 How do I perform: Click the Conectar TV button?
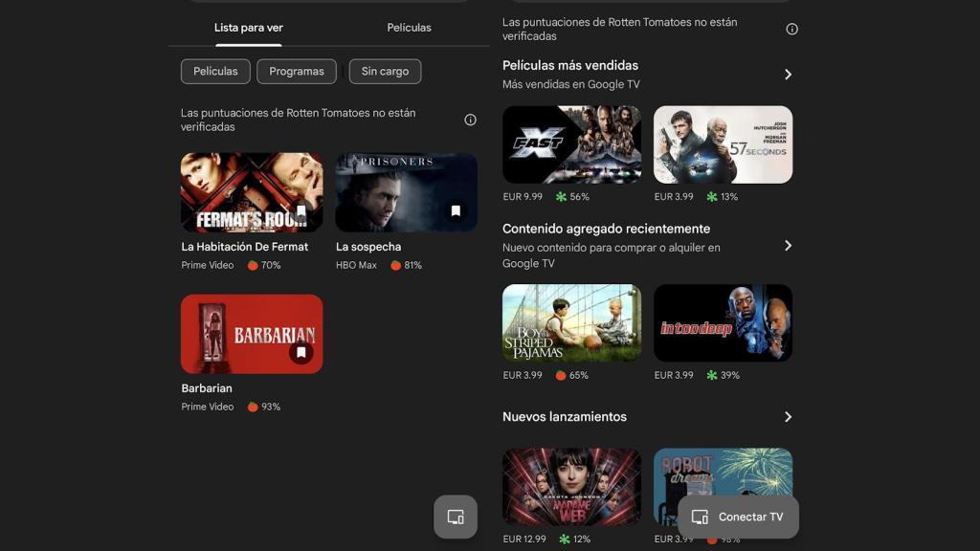pyautogui.click(x=738, y=517)
